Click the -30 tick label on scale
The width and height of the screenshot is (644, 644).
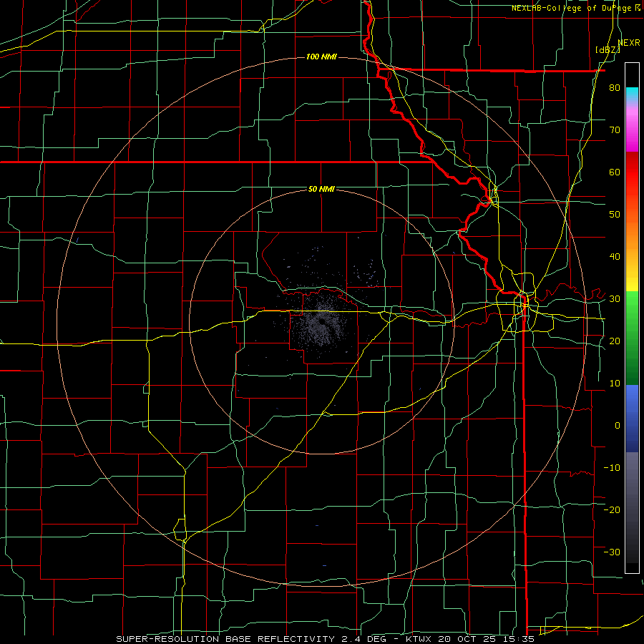612,552
